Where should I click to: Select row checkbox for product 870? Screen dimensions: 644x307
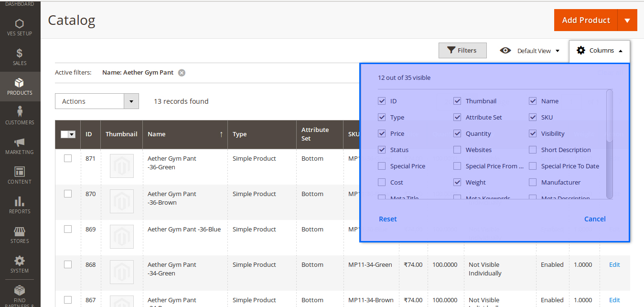click(x=68, y=194)
